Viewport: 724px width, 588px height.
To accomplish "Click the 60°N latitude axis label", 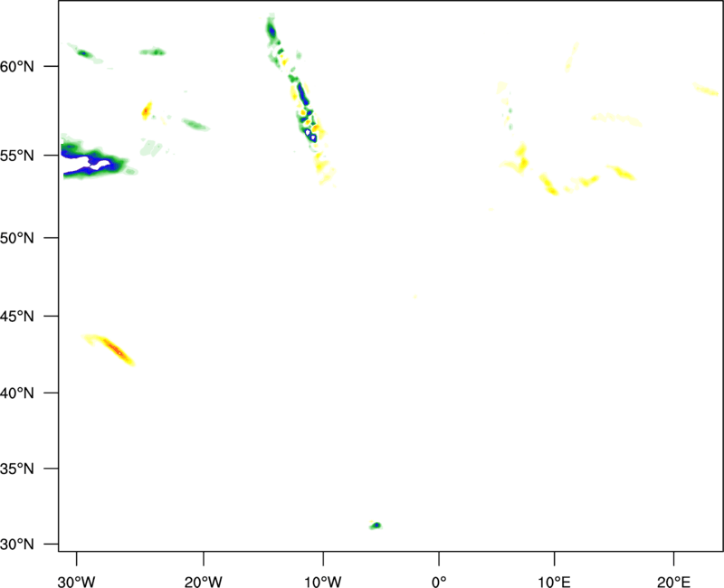I will (16, 66).
